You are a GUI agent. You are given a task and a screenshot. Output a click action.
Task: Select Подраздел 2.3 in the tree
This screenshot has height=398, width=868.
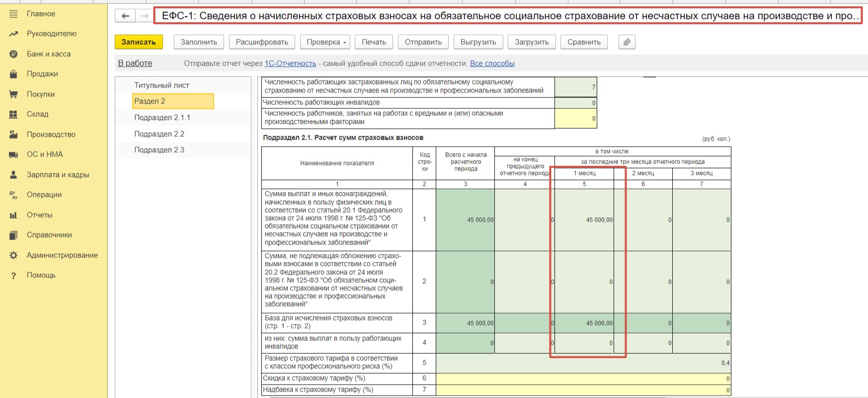(159, 150)
